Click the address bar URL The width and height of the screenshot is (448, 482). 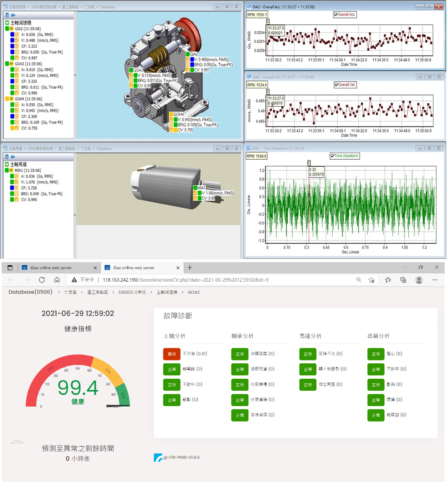click(185, 280)
